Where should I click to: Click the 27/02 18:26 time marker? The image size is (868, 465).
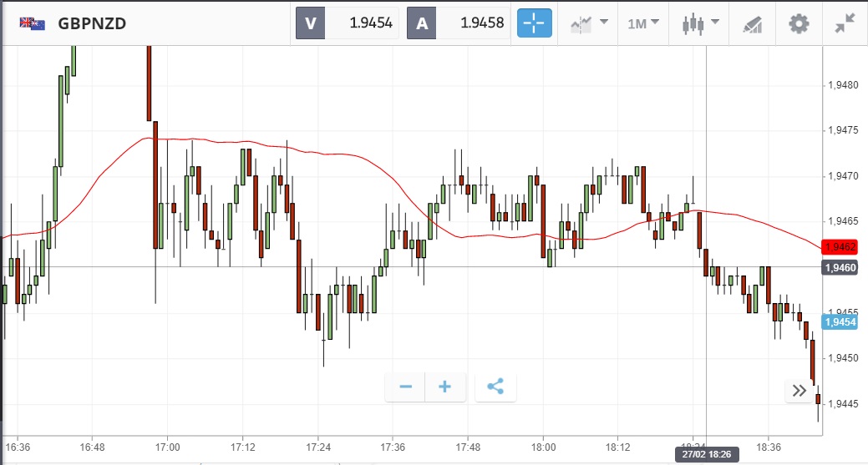[707, 455]
